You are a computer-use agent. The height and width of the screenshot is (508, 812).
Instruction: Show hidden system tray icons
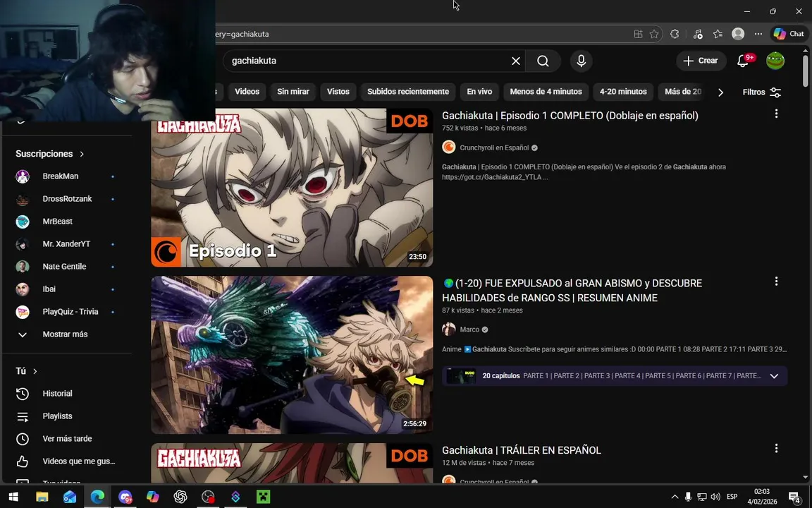(x=675, y=497)
